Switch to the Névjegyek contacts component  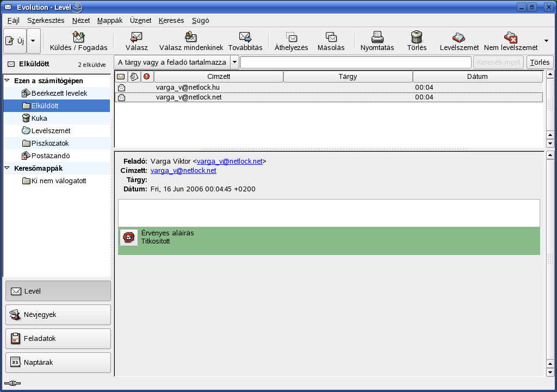(x=58, y=315)
